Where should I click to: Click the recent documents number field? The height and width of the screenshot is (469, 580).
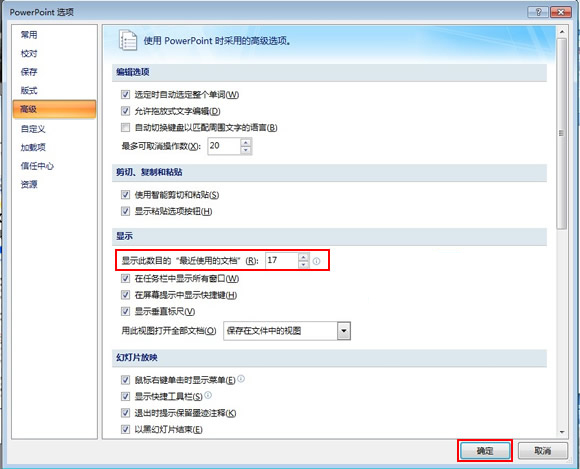coord(281,260)
